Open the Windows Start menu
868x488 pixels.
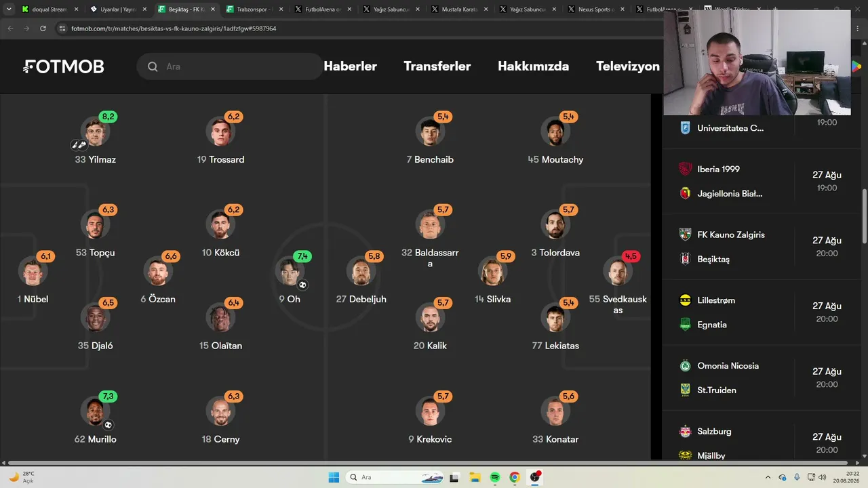334,477
